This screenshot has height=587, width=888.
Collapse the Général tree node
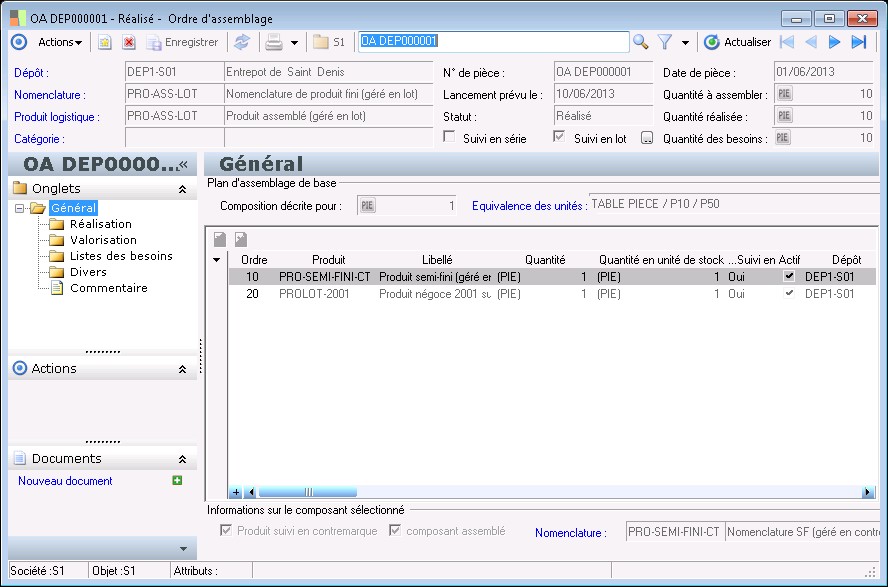coord(19,208)
